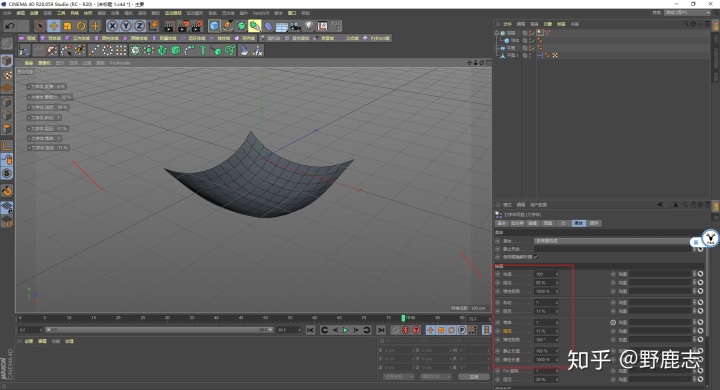Collapse the top object in Object Manager tree
This screenshot has width=720, height=390.
pos(497,33)
